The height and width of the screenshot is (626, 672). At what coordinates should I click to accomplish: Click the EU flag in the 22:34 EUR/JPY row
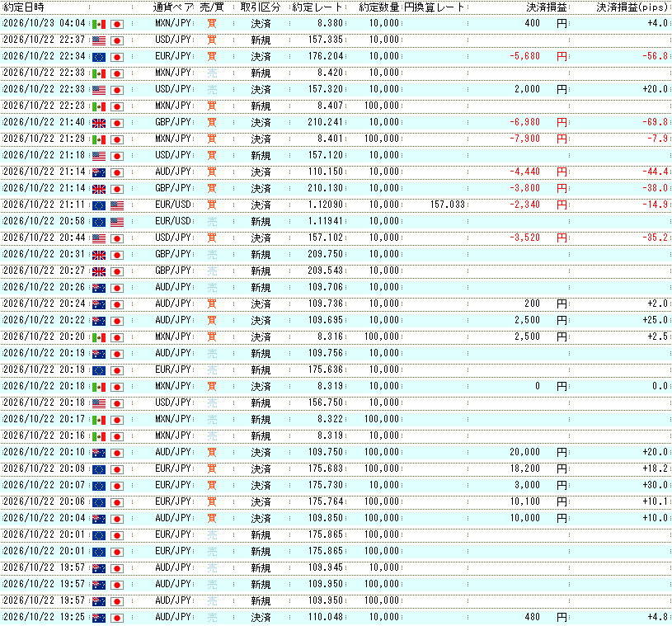99,57
